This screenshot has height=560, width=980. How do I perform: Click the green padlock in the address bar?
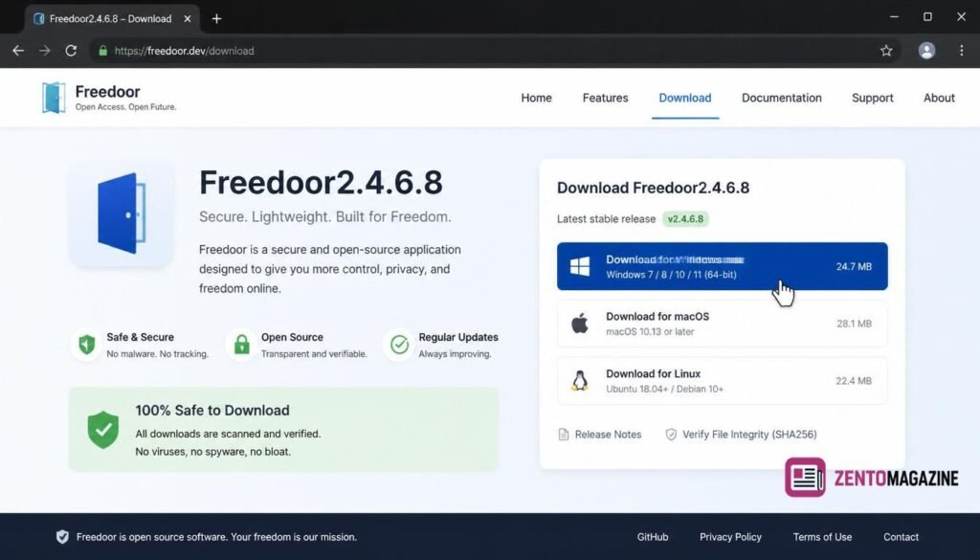click(x=103, y=51)
